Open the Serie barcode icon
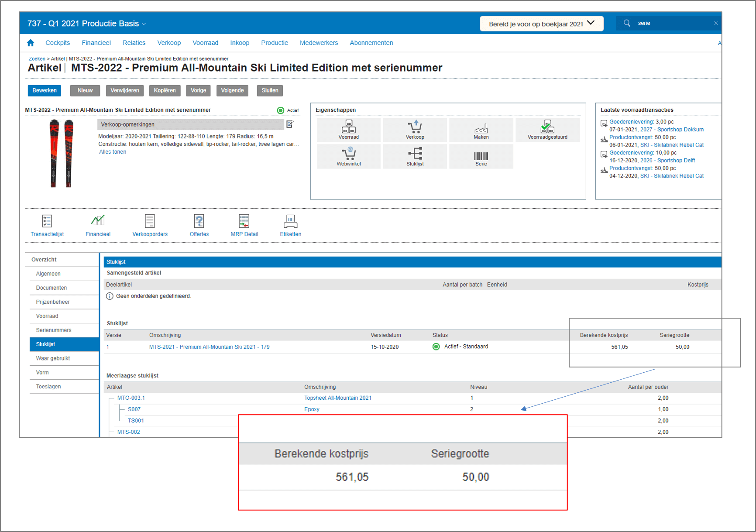Viewport: 756px width, 532px height. (481, 156)
